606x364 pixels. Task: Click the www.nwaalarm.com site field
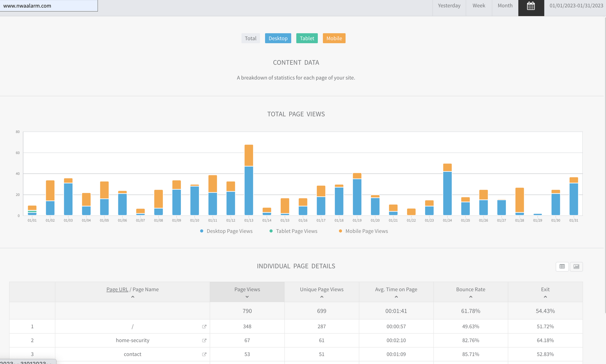point(49,6)
